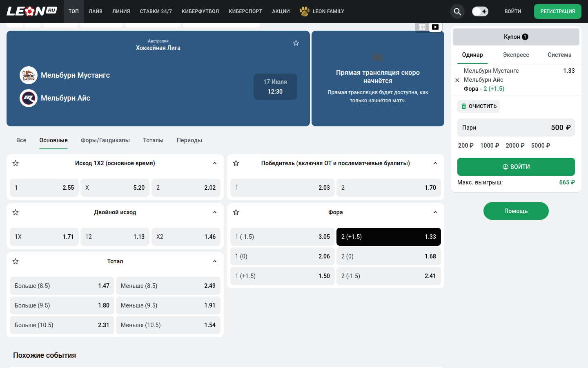Open the ТОП navigation item
588x368 pixels.
pyautogui.click(x=73, y=11)
